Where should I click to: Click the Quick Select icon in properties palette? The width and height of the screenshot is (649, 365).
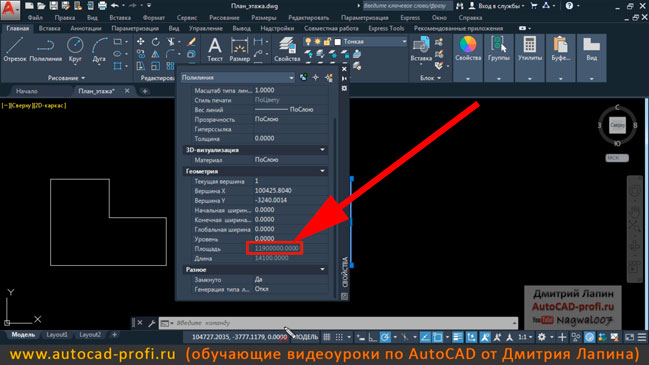(x=329, y=77)
